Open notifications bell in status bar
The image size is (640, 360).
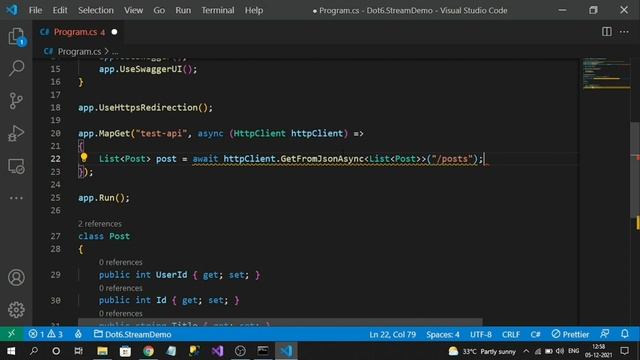[625, 334]
